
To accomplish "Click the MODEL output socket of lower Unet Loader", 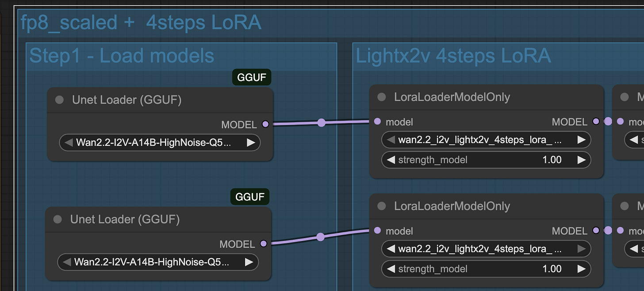I will click(x=264, y=244).
